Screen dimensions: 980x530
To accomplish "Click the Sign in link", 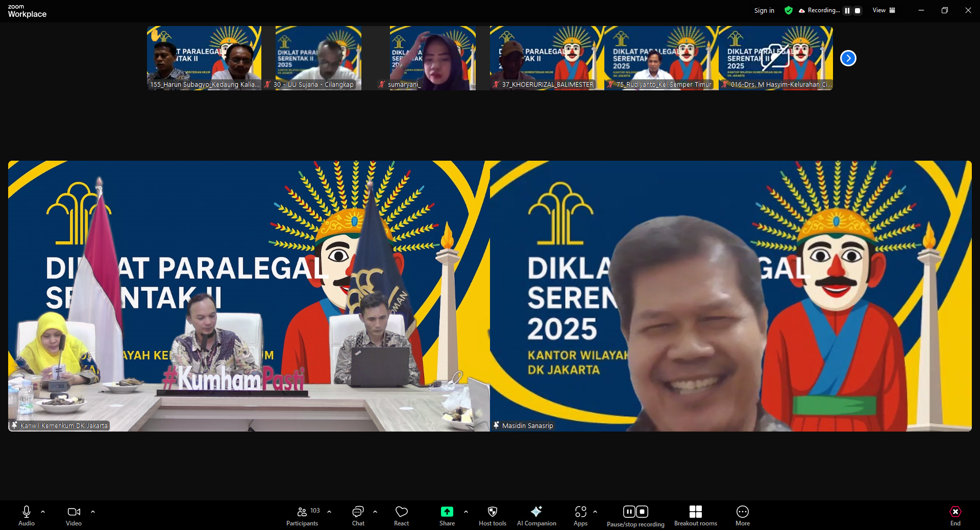I will 764,10.
